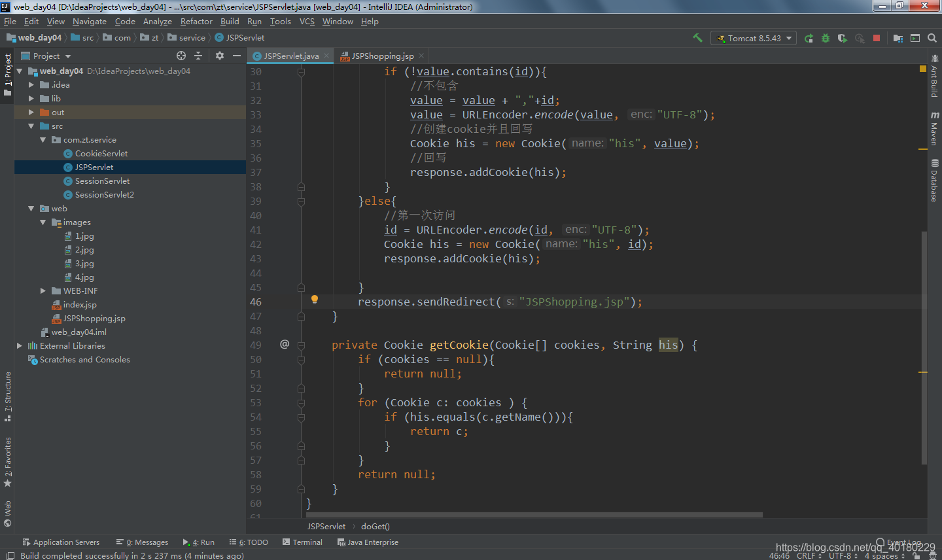Run with Coverage using the shield icon

point(843,38)
